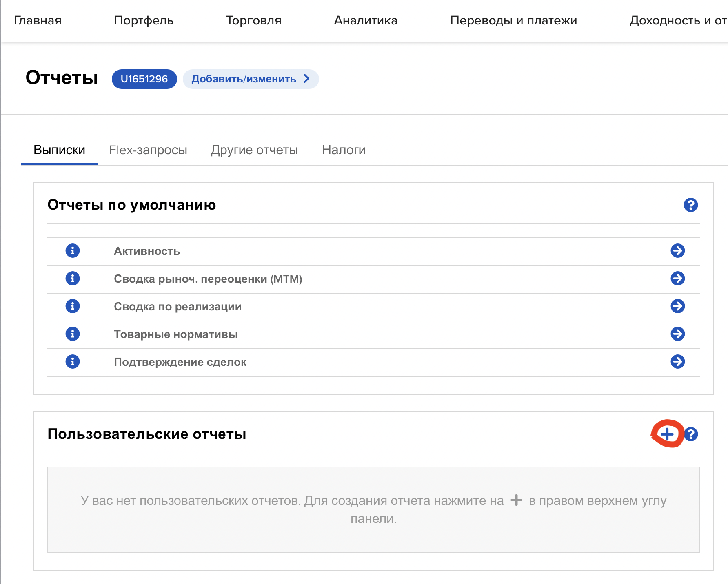The image size is (728, 584).
Task: Click the Добавить/изменить button
Action: point(251,79)
